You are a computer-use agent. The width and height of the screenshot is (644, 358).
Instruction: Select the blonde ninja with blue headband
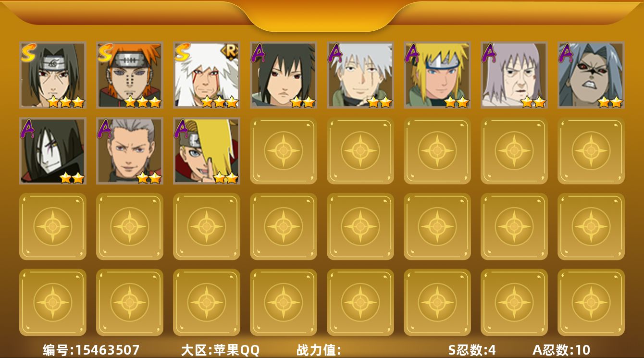click(x=437, y=75)
